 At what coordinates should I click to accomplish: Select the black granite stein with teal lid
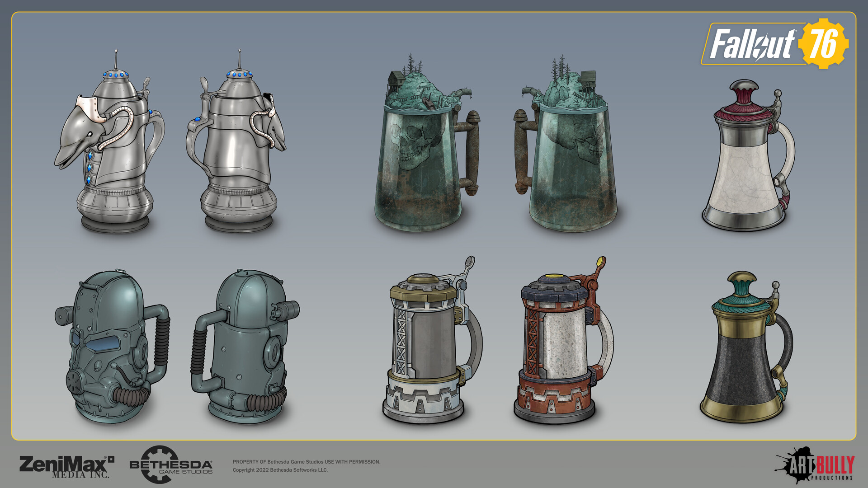[x=746, y=347]
